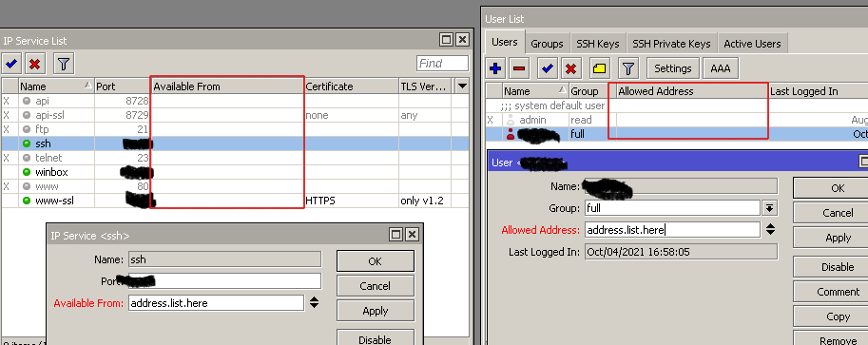
Task: Click the Available From column header
Action: (x=227, y=86)
